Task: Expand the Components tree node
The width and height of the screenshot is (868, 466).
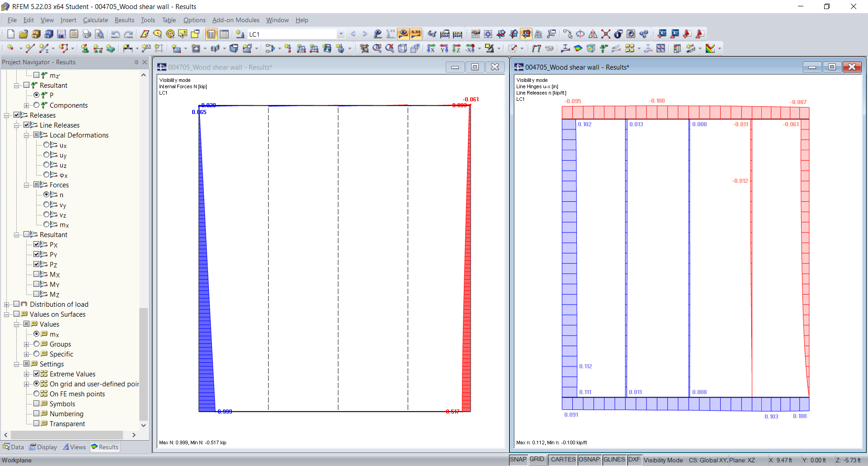Action: click(x=27, y=105)
